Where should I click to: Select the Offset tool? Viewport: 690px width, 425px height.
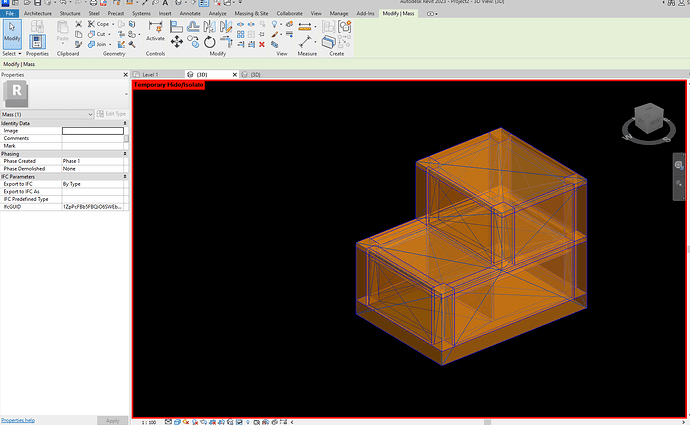(x=193, y=26)
